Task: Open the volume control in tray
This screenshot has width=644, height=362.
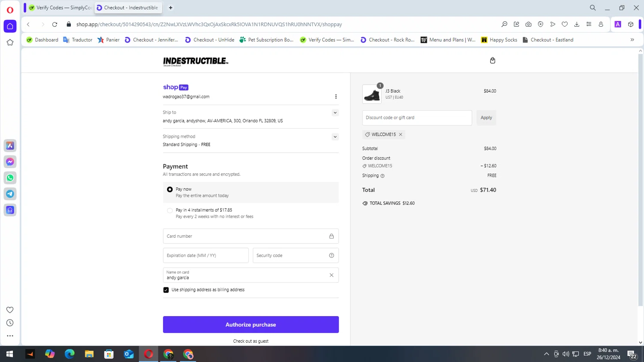Action: (x=566, y=354)
